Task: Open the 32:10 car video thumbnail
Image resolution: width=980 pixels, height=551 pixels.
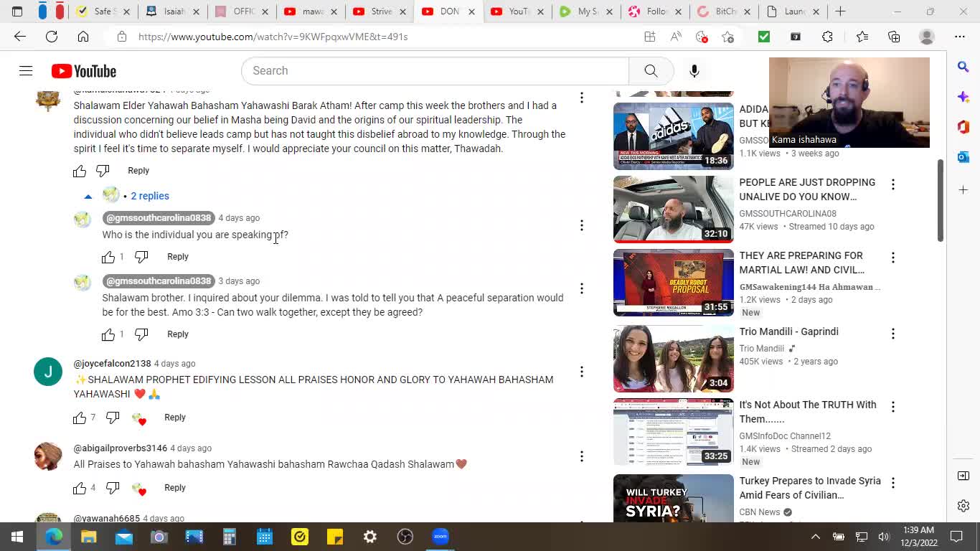Action: point(674,209)
